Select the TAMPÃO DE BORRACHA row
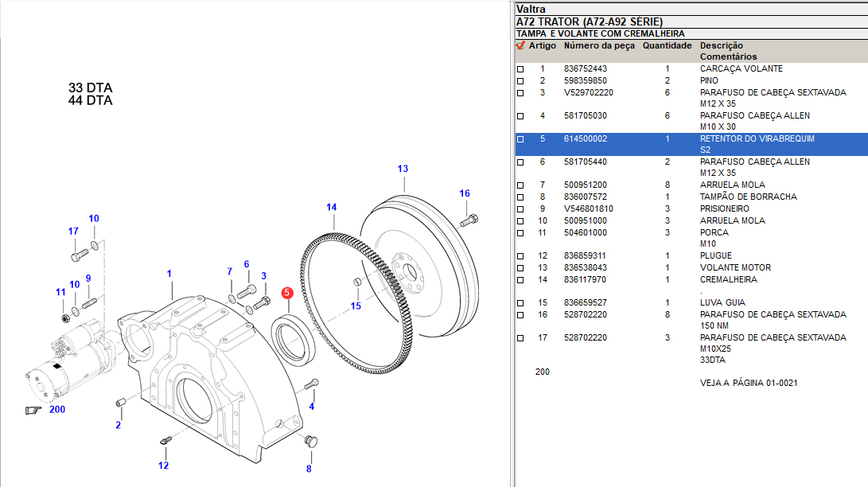 coord(748,197)
